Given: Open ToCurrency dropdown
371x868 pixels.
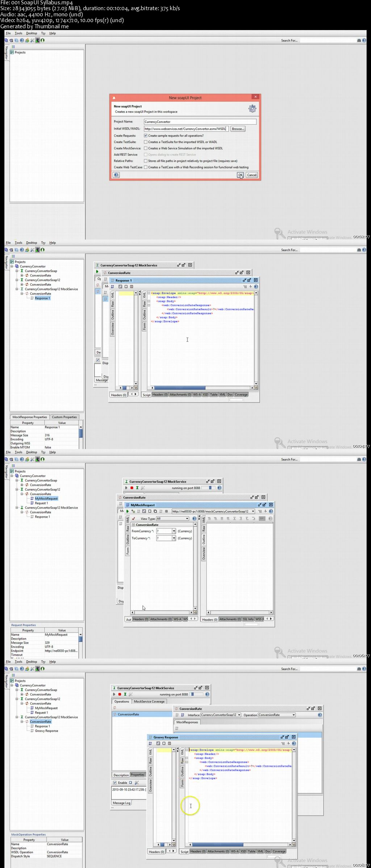Looking at the screenshot, I should click(174, 538).
